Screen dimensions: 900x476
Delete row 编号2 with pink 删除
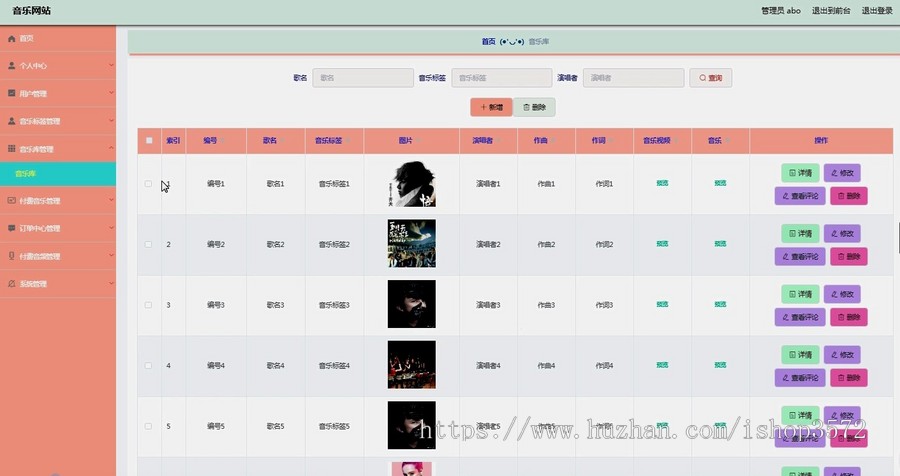pos(849,257)
